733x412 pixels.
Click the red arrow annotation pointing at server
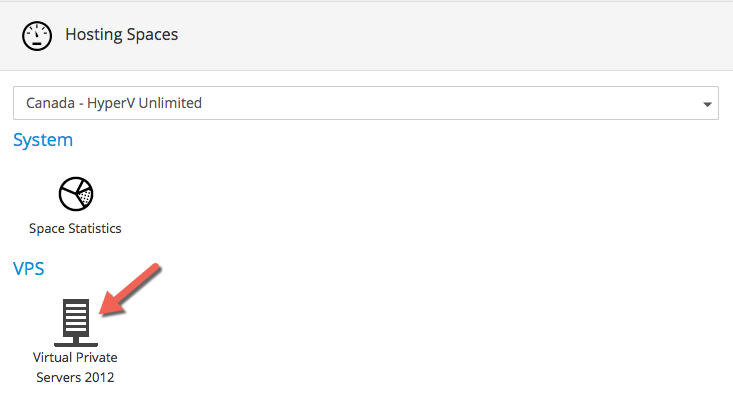130,289
